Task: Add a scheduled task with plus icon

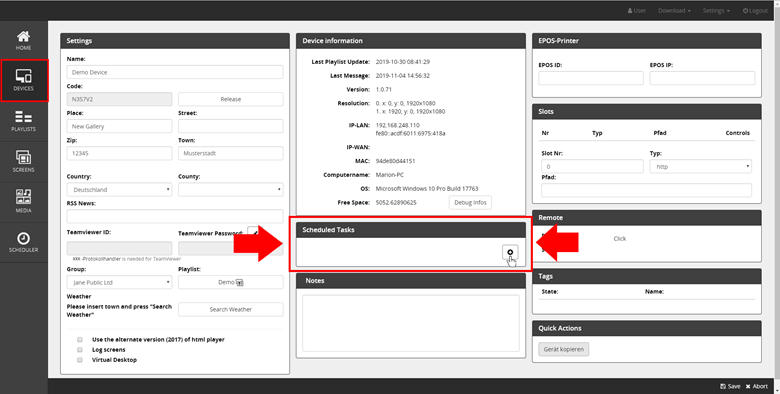Action: (x=510, y=252)
